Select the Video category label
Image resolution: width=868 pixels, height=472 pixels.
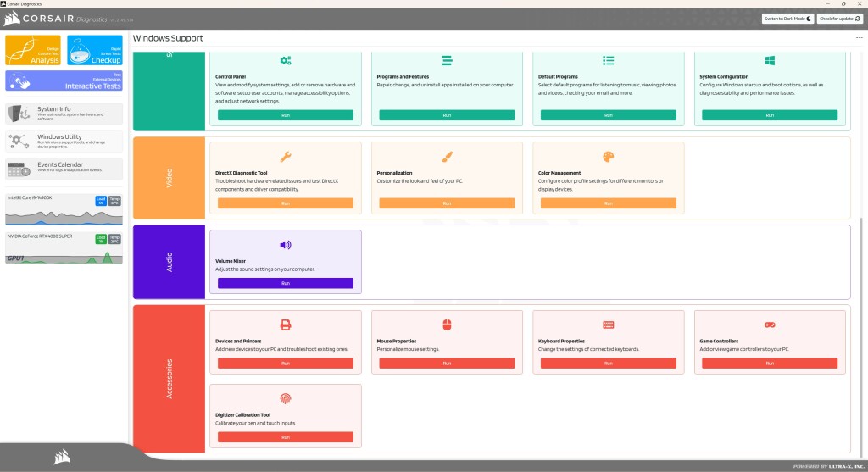tap(170, 178)
